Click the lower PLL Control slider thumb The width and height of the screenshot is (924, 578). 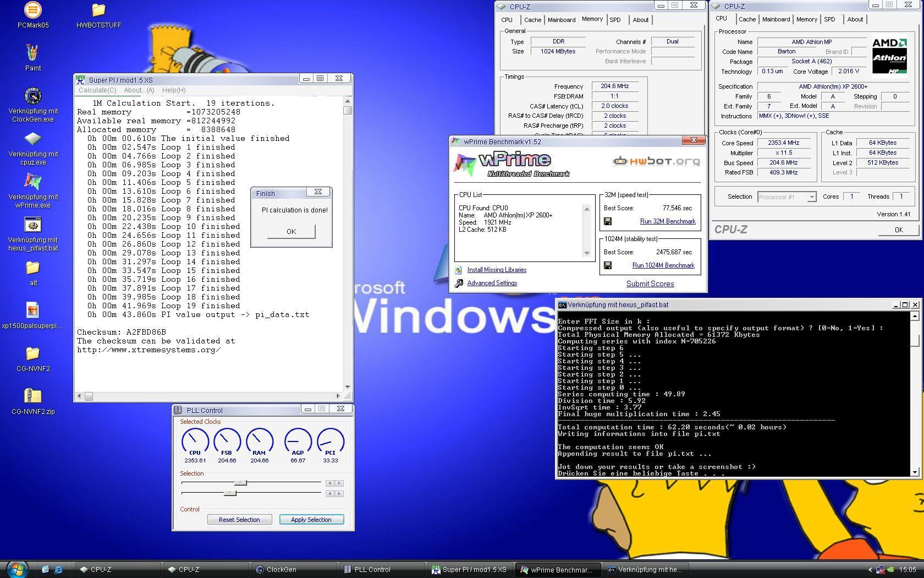(230, 493)
